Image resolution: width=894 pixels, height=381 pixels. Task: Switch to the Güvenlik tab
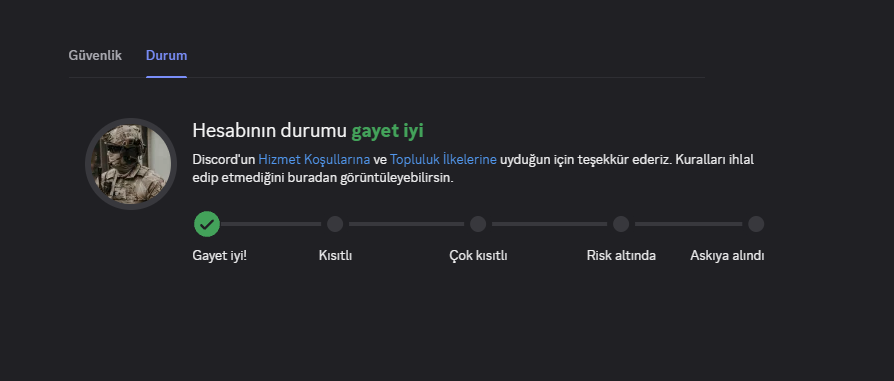[95, 55]
